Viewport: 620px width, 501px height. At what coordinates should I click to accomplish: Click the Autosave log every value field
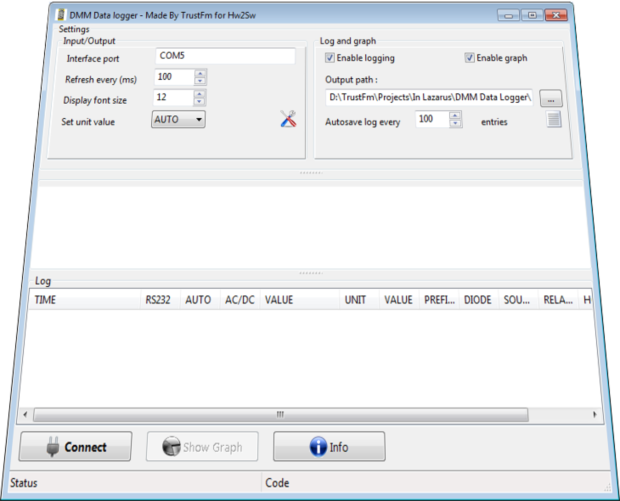(432, 119)
